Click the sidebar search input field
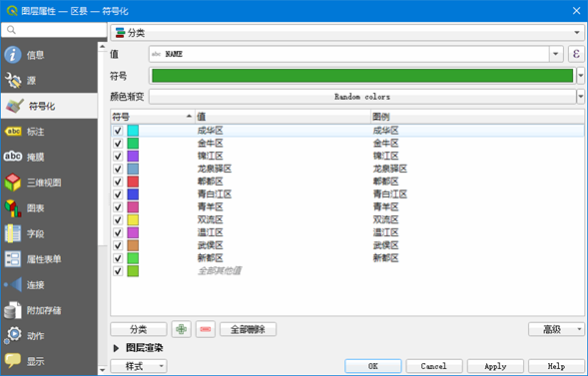The height and width of the screenshot is (376, 588). [x=54, y=30]
